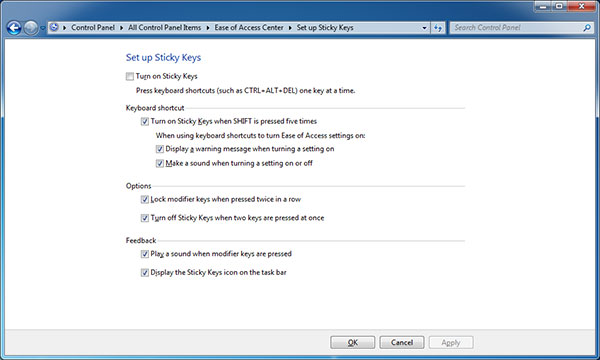Select Set up Sticky Keys breadcrumb
600x360 pixels.
point(325,28)
